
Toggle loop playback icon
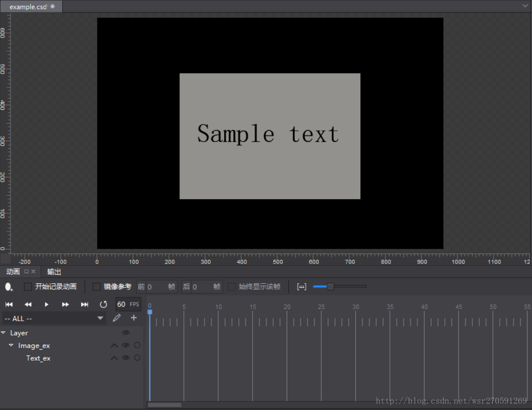[103, 304]
